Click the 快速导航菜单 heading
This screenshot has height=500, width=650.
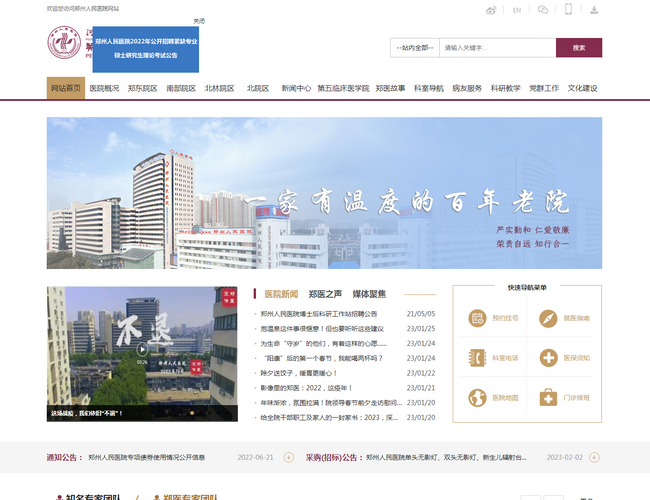tap(527, 287)
